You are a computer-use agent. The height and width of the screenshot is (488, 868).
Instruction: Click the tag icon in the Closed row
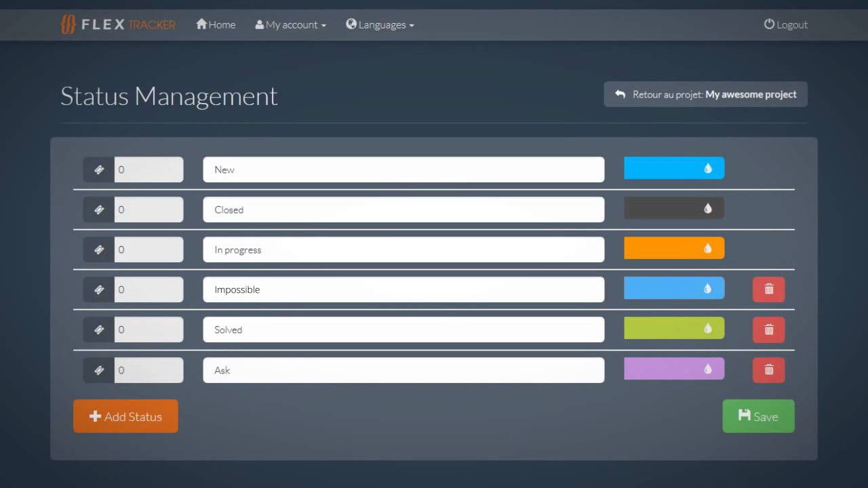coord(99,209)
